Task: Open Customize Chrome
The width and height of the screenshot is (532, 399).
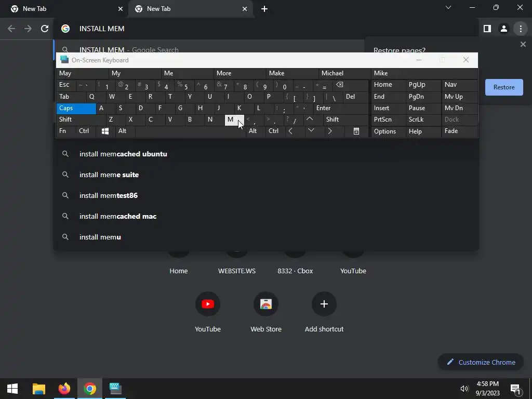Action: coord(481,362)
